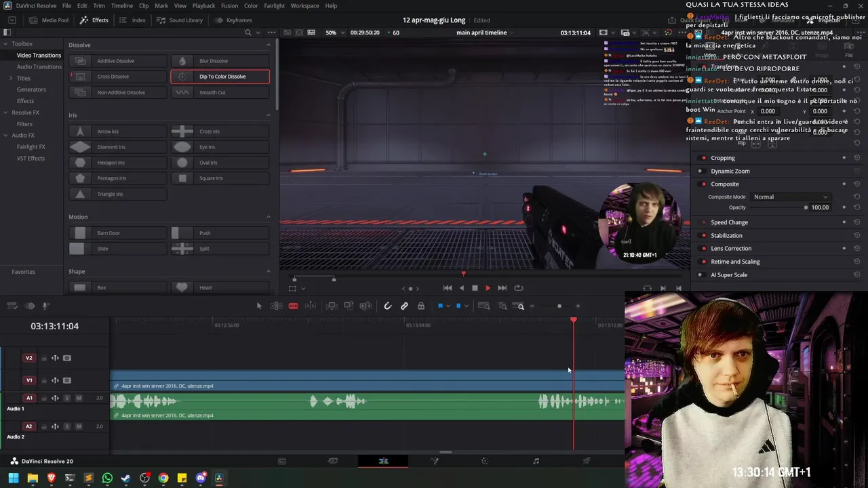
Task: Jump to first frame in the viewer
Action: [448, 288]
